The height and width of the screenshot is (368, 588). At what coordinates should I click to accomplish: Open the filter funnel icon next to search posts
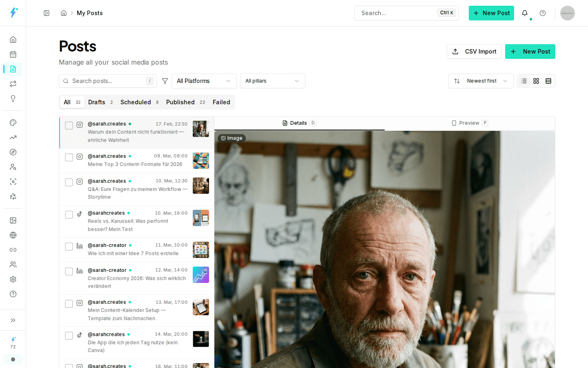pyautogui.click(x=165, y=81)
